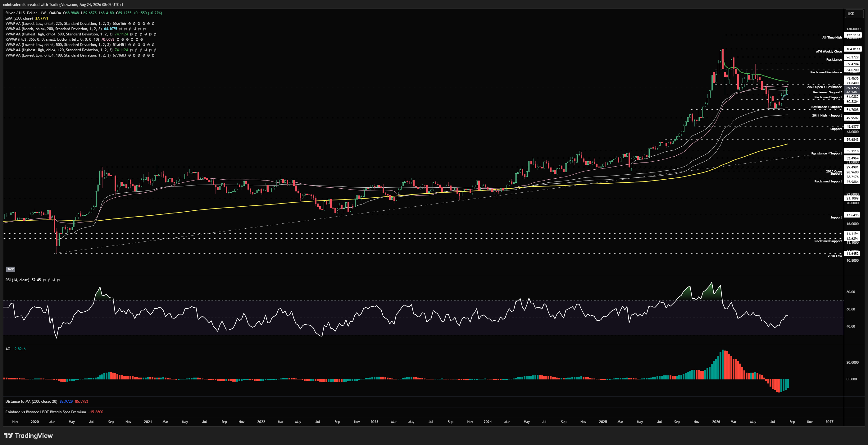Click the 2027 year label on time axis
Screen dimensions: 868x445
(x=829, y=422)
